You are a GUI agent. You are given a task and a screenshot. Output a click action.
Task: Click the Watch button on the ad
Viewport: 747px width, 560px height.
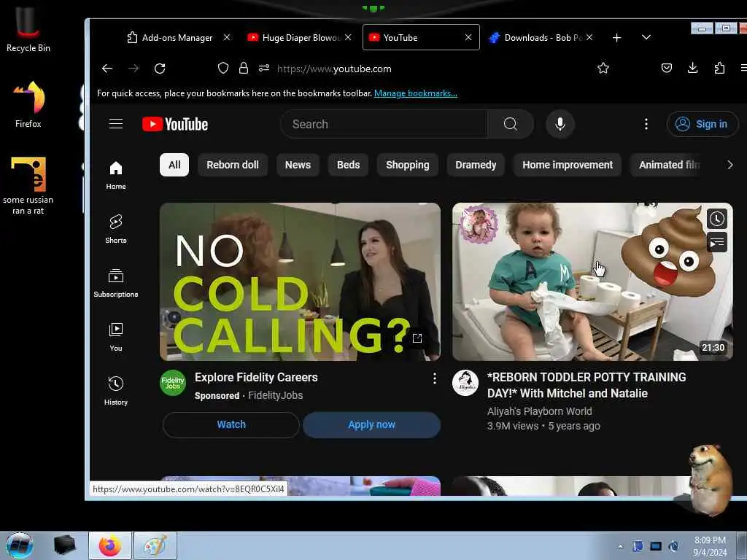coord(231,425)
